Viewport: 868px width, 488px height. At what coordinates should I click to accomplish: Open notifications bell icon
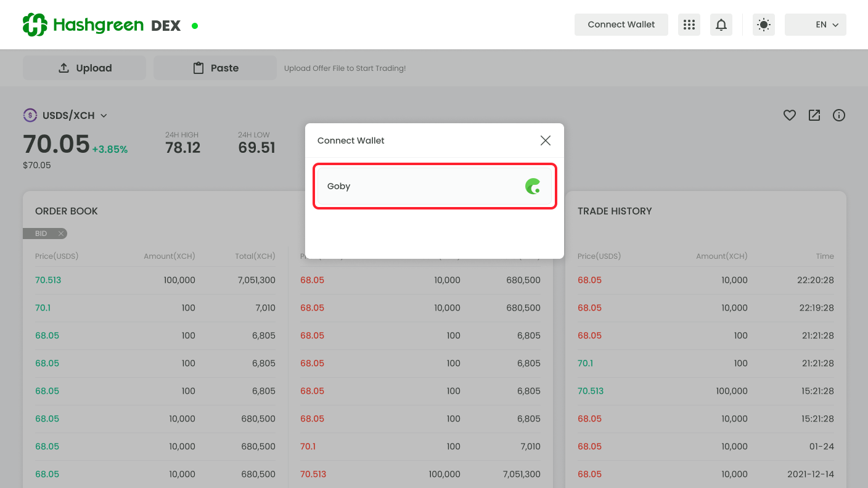tap(721, 25)
